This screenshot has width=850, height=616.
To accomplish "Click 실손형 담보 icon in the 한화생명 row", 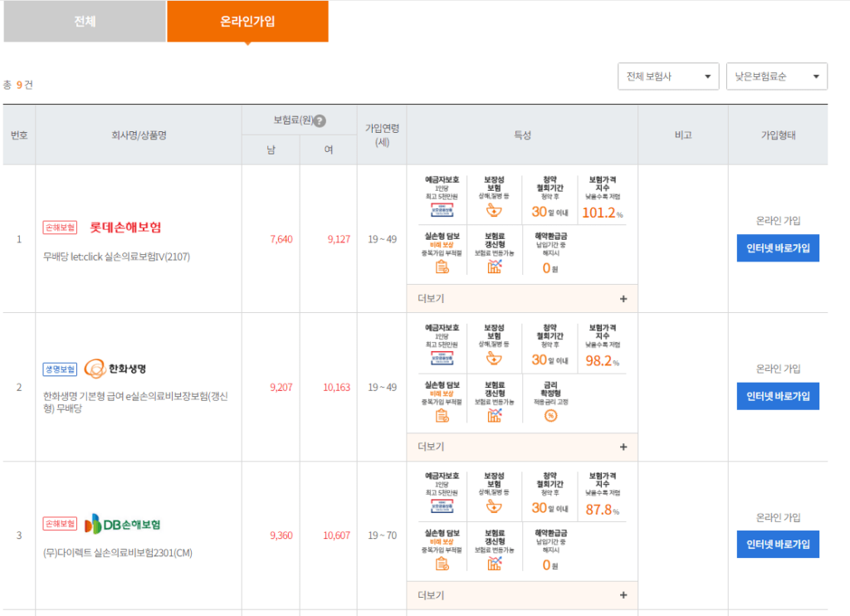I will [x=442, y=416].
